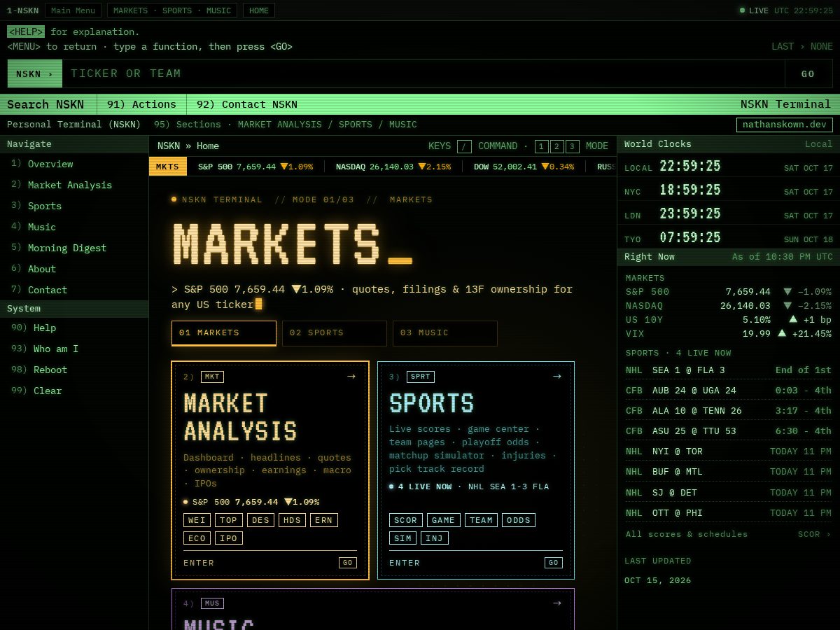Click the MKT badge on Market card

212,377
